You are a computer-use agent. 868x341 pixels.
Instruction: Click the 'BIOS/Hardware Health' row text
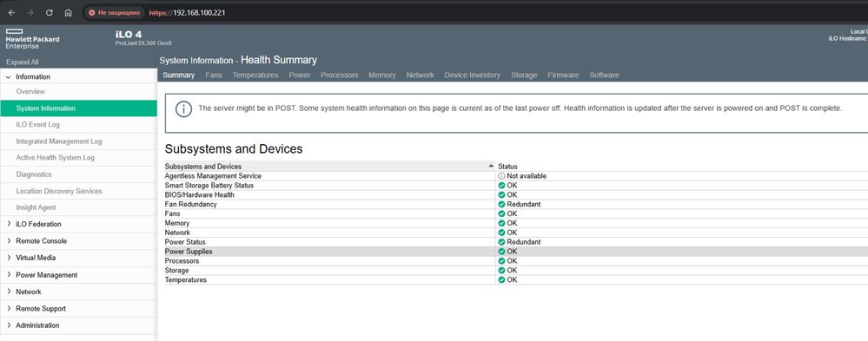200,195
